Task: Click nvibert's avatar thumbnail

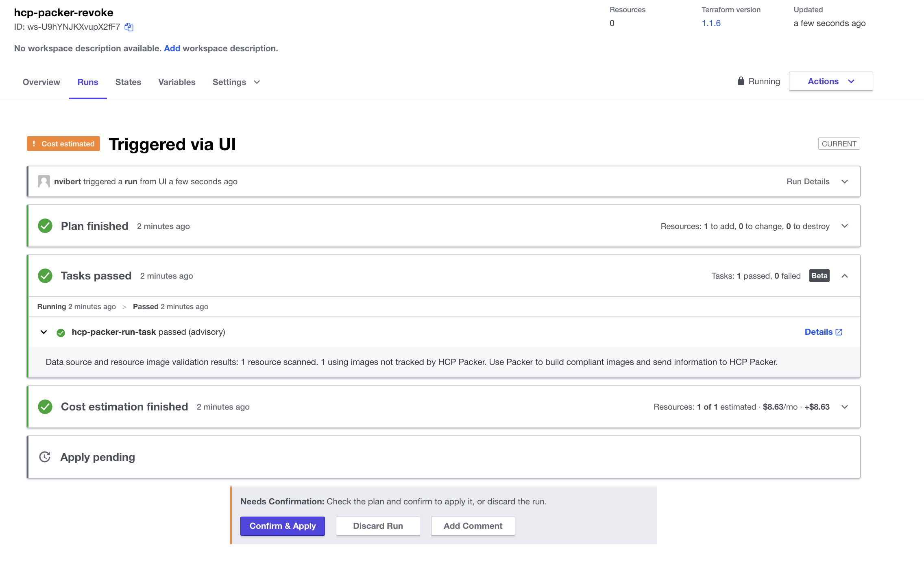Action: click(44, 181)
